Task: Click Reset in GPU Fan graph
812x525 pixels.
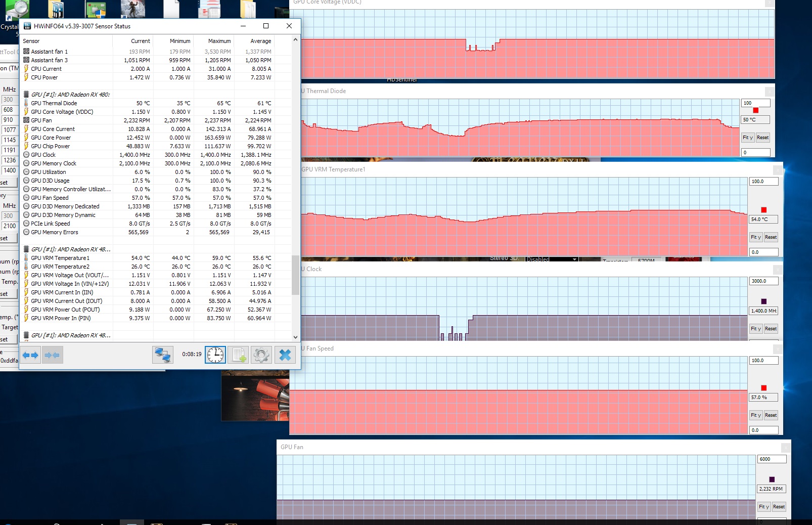Action: point(779,507)
